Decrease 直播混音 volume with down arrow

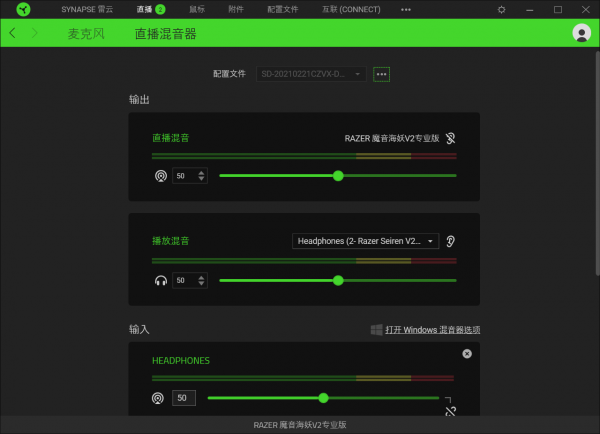pyautogui.click(x=201, y=179)
